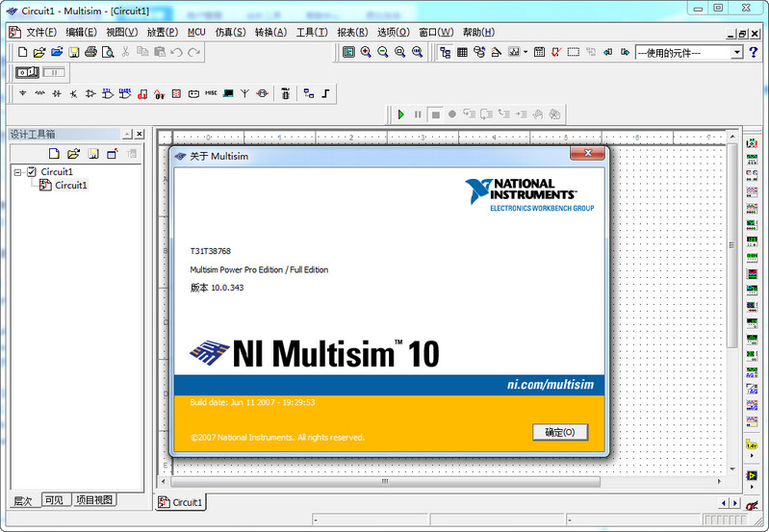Viewport: 769px width, 532px height.
Task: Toggle the simulation pause switch
Action: [54, 72]
